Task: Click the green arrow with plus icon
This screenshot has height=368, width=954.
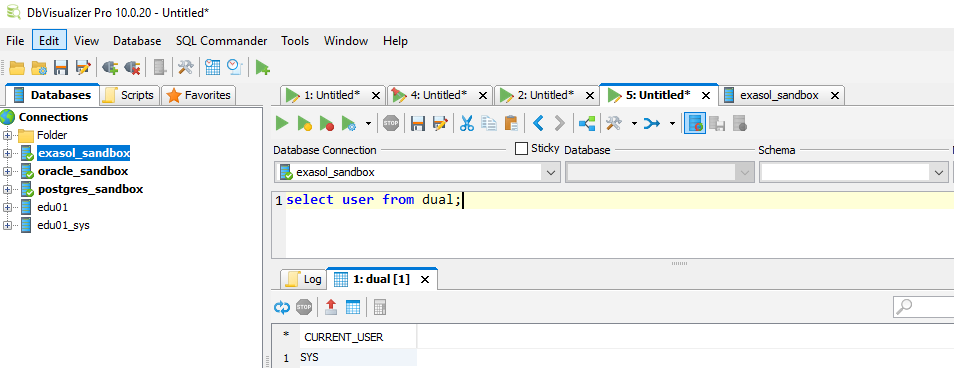Action: pos(262,68)
